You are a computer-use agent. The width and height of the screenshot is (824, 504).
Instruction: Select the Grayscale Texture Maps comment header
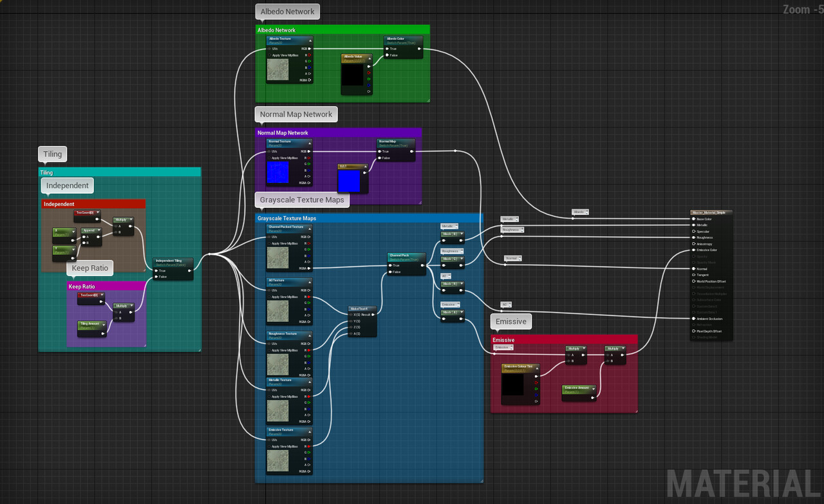[370, 218]
